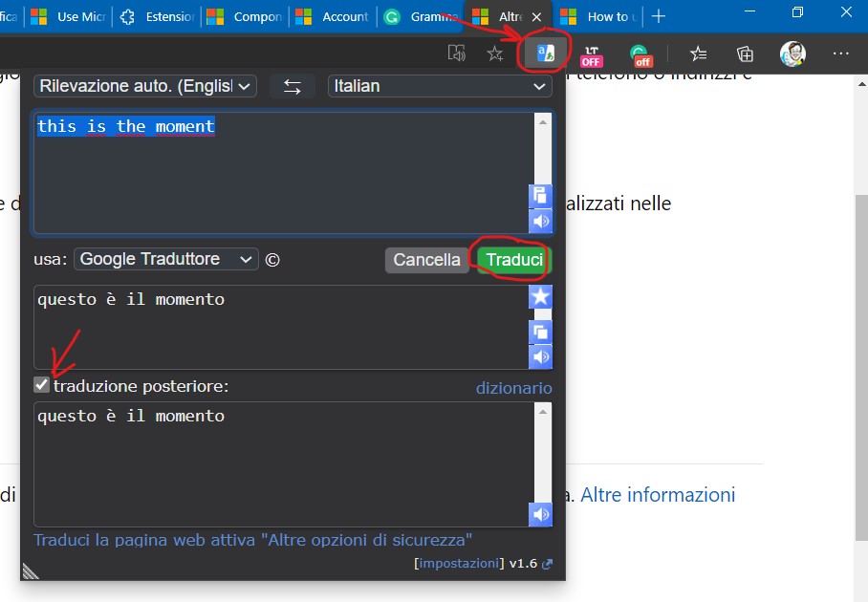The image size is (868, 602).
Task: Copy the translated Italian text
Action: click(x=541, y=332)
